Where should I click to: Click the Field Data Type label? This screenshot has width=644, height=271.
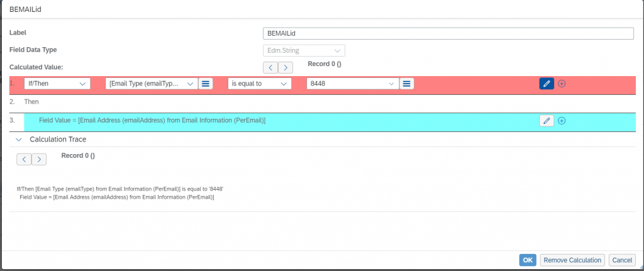[33, 50]
